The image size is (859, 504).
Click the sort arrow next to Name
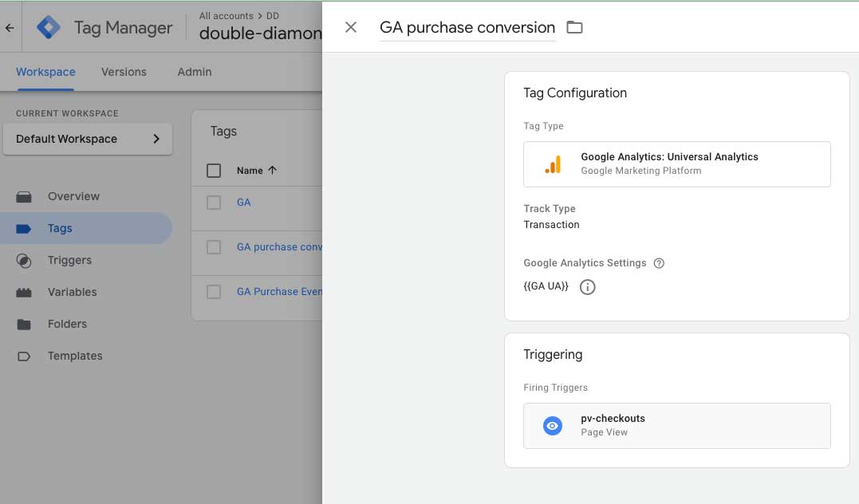coord(272,171)
